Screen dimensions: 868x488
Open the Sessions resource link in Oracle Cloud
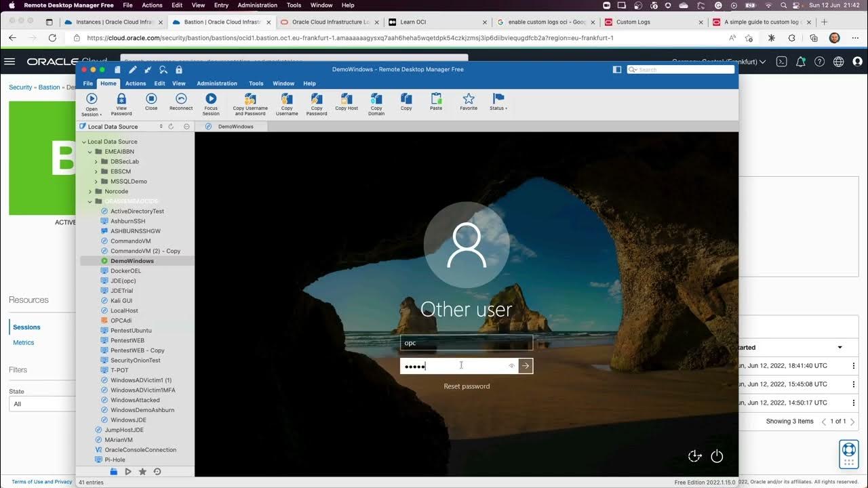point(27,327)
